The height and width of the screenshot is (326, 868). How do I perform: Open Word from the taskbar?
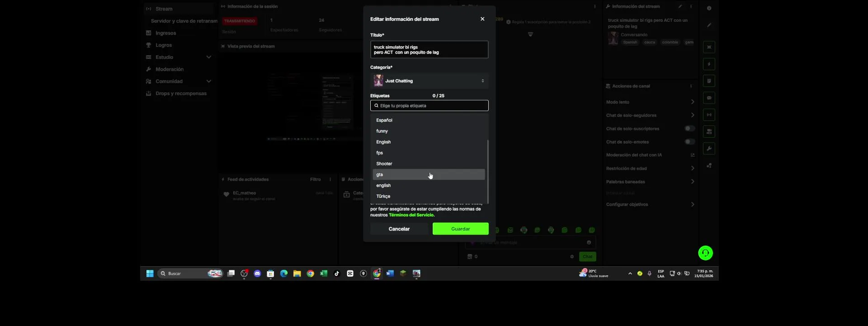[x=390, y=273]
